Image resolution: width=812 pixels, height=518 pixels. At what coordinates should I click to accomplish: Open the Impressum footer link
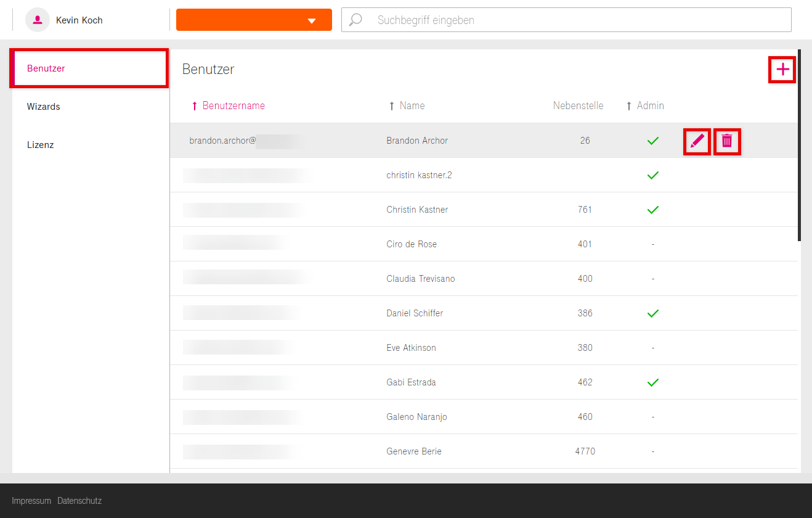tap(31, 501)
